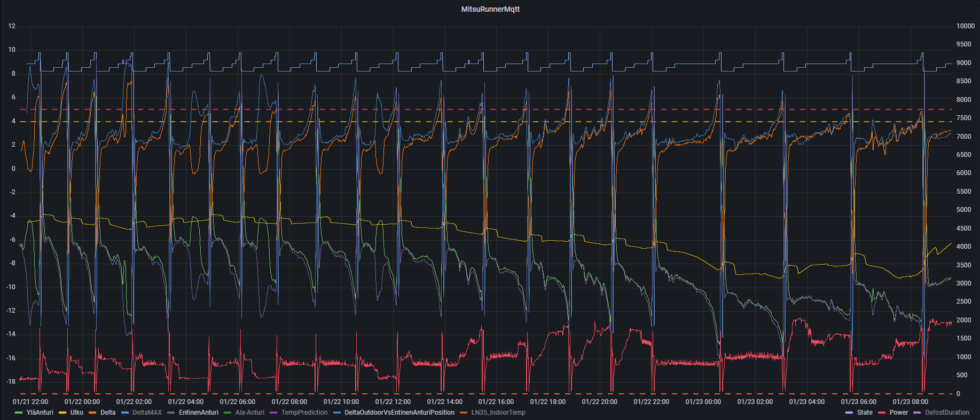Toggle YläAnturi series label in legend
980x420 pixels.
coord(40,413)
